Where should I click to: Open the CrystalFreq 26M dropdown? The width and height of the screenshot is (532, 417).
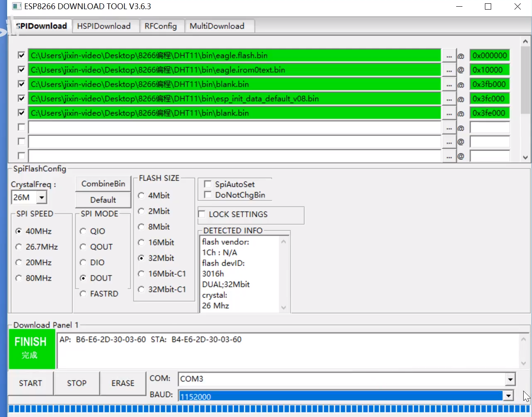42,197
